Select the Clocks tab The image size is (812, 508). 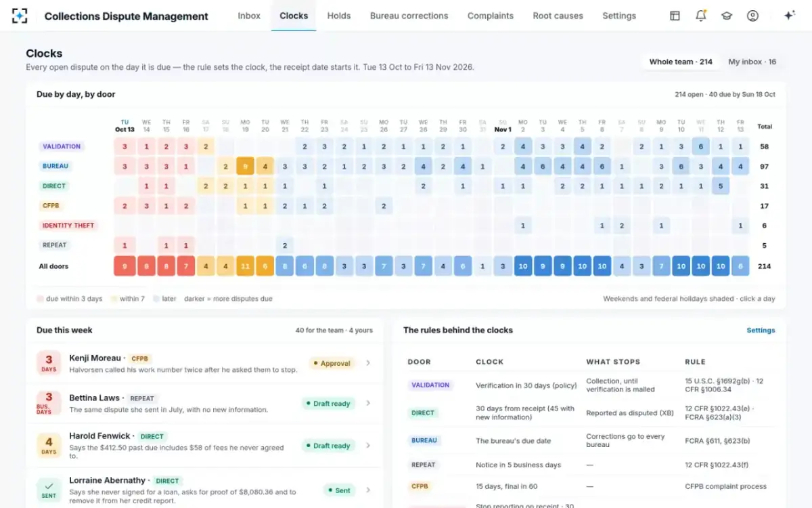pyautogui.click(x=294, y=16)
